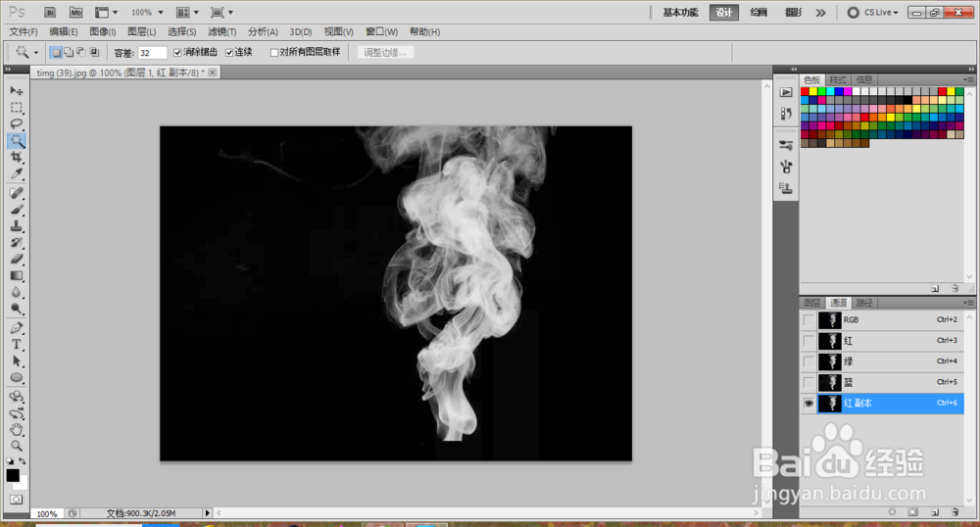Click the foreground color black swatch
This screenshot has width=980, height=527.
click(x=12, y=475)
